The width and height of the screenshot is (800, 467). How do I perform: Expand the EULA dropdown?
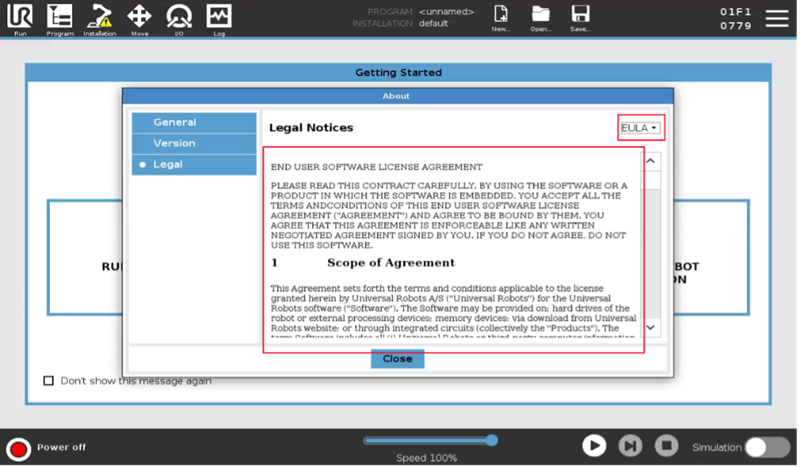coord(640,128)
